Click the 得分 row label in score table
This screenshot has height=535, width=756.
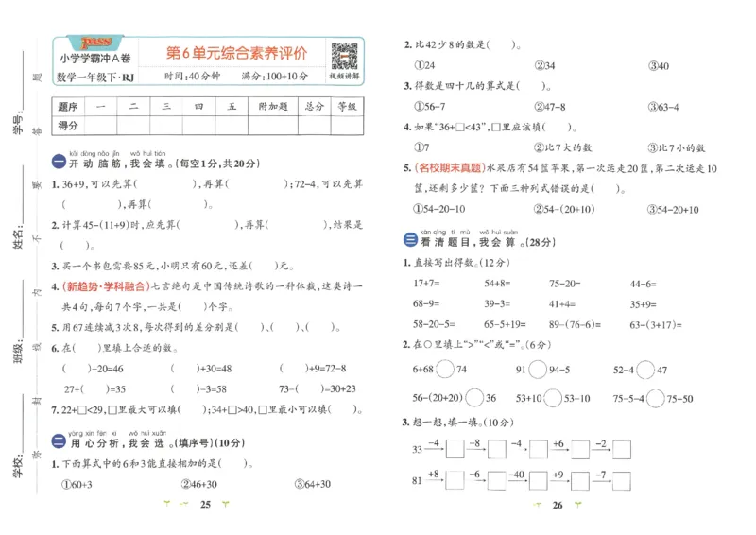pyautogui.click(x=68, y=126)
